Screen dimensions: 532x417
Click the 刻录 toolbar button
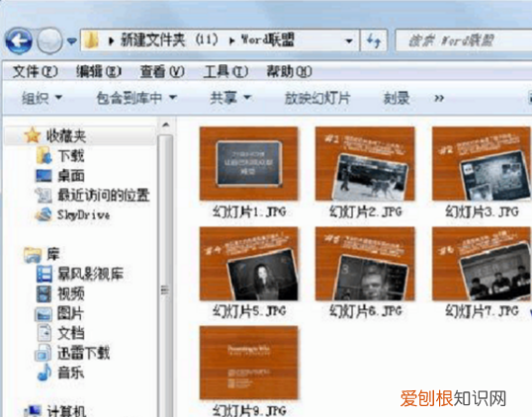(x=397, y=98)
